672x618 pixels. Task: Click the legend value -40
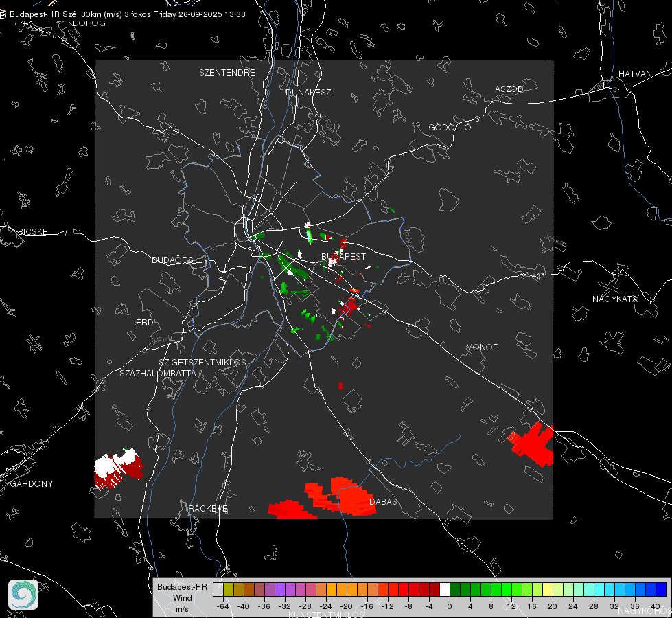click(243, 606)
